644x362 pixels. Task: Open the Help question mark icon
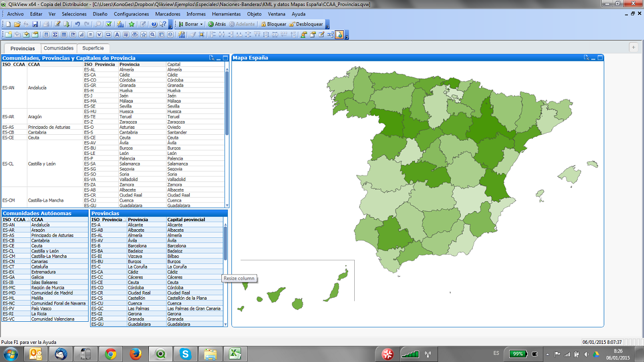[154, 24]
